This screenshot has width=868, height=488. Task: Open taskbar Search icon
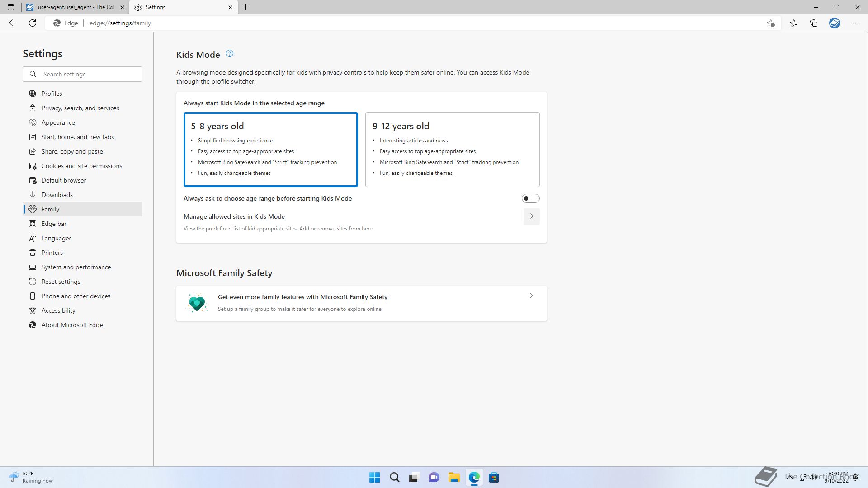pyautogui.click(x=394, y=478)
